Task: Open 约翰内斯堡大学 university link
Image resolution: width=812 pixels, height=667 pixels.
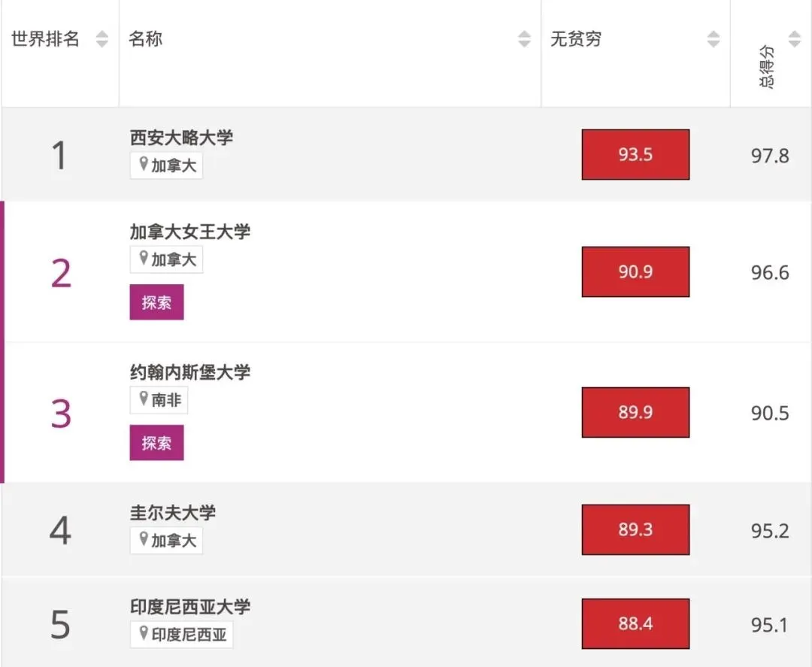Action: 189,372
